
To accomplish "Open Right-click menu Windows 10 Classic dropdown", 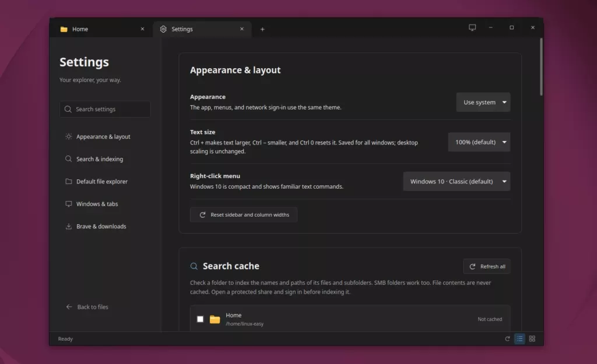I will [456, 182].
